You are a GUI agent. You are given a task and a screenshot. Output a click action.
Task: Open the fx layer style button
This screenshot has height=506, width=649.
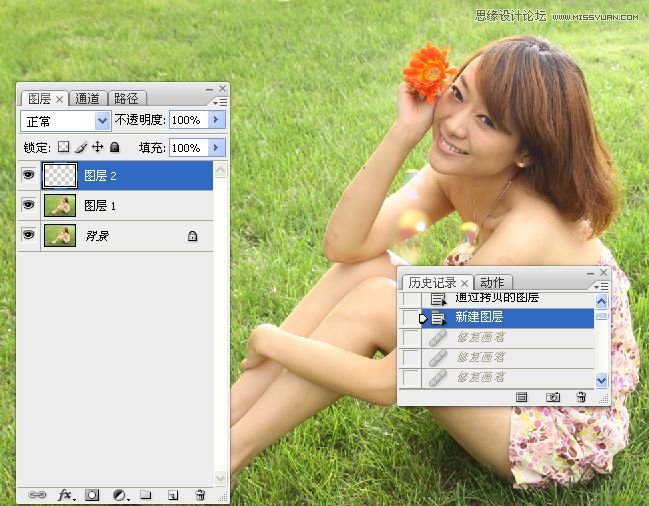point(66,494)
